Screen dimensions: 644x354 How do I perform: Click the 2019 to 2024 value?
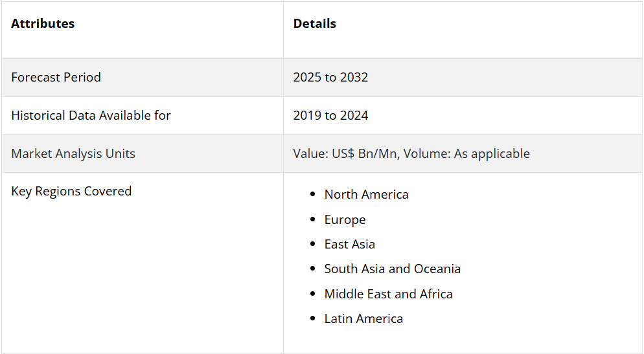coord(330,115)
